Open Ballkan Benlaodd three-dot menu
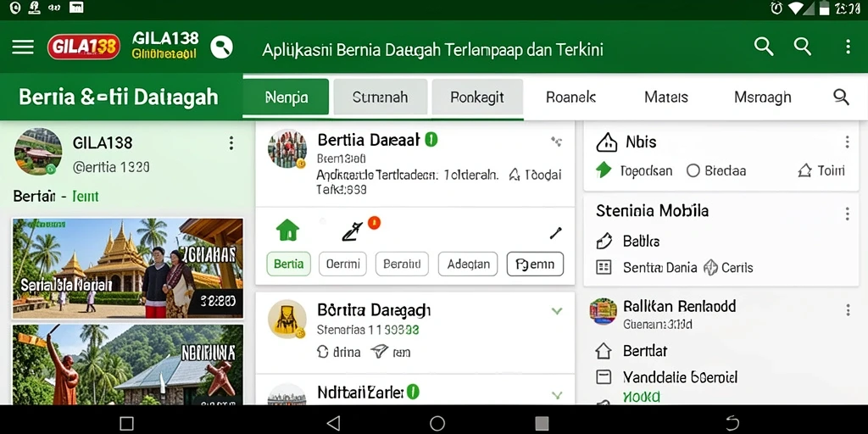 (848, 310)
